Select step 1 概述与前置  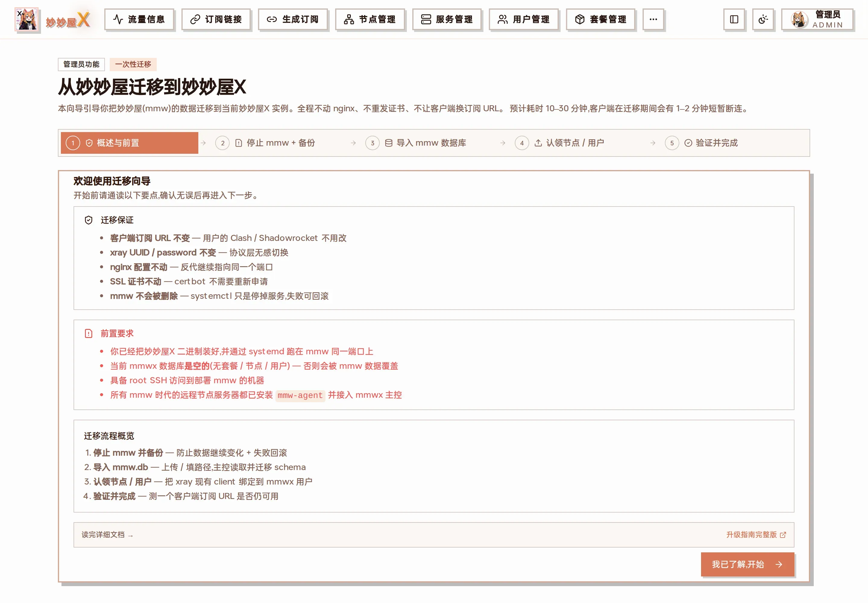[x=129, y=143]
